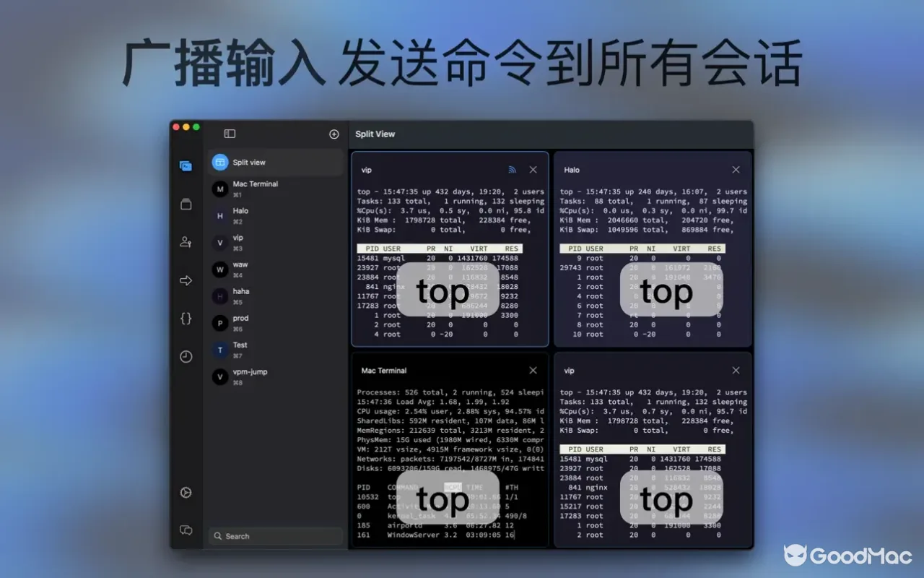The image size is (924, 578).
Task: Open the snippets curly braces icon
Action: pyautogui.click(x=186, y=319)
